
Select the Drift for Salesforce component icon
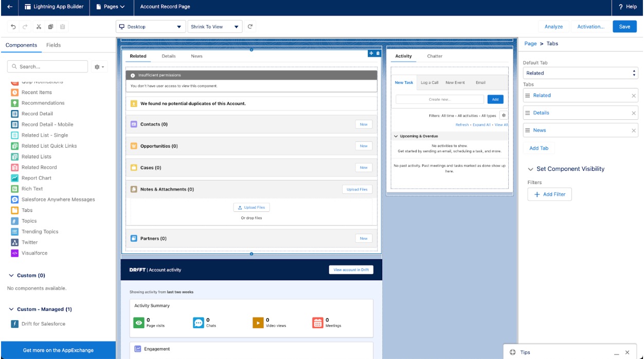15,324
